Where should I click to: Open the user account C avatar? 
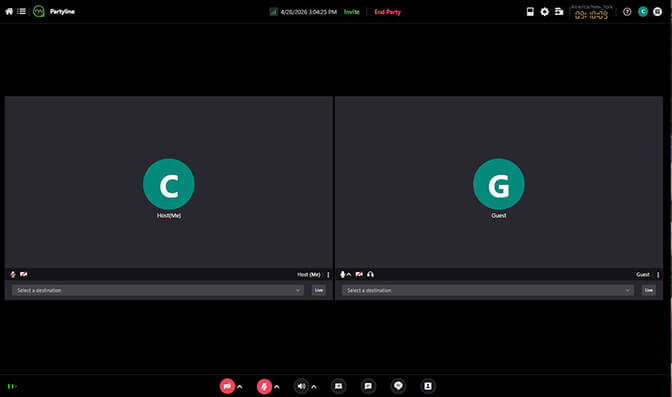642,12
